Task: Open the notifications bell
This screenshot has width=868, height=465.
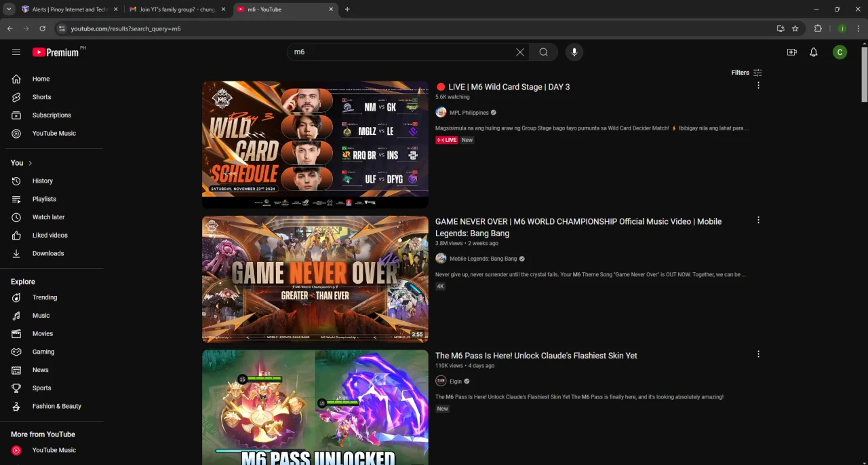Action: tap(814, 52)
